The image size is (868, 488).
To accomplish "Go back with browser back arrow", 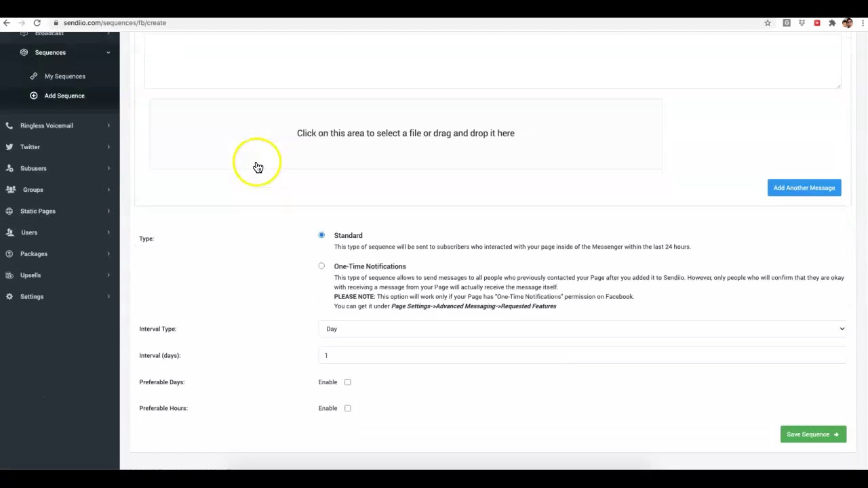I will (7, 23).
